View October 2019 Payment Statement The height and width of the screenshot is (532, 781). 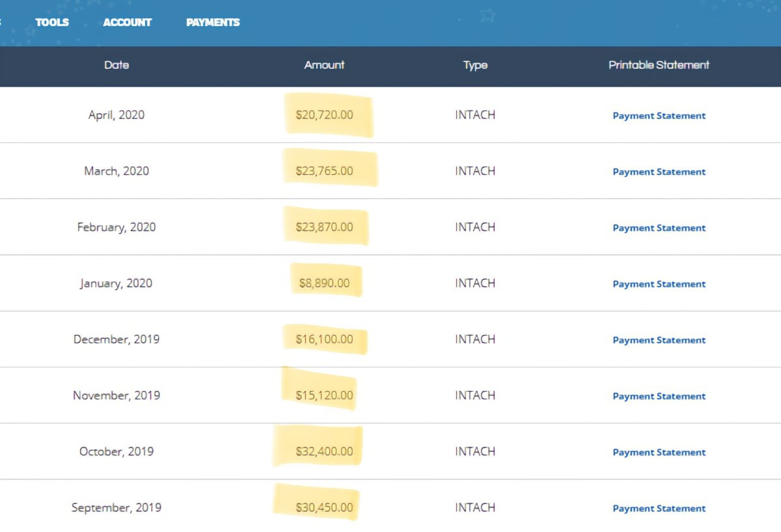pos(659,452)
